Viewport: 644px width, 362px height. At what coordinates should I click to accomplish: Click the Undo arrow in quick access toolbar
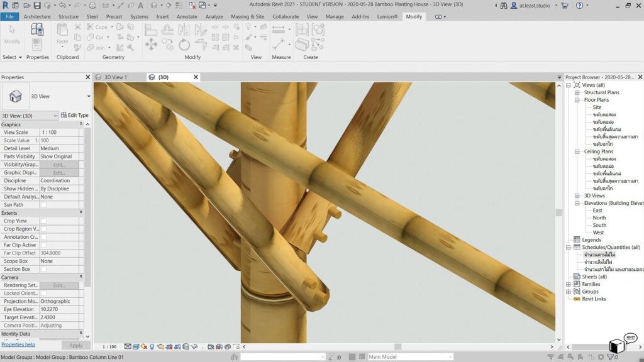(62, 6)
